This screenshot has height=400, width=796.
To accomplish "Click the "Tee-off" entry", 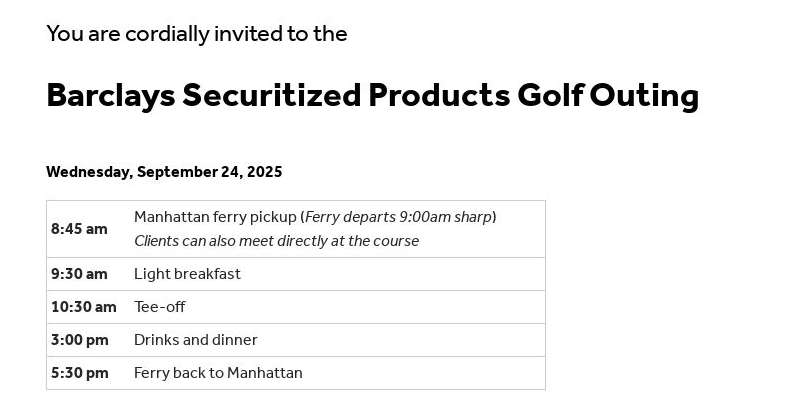I will (160, 307).
